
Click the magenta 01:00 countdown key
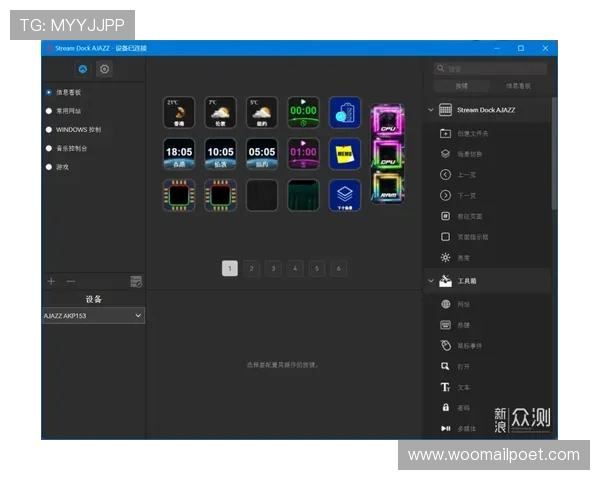303,153
